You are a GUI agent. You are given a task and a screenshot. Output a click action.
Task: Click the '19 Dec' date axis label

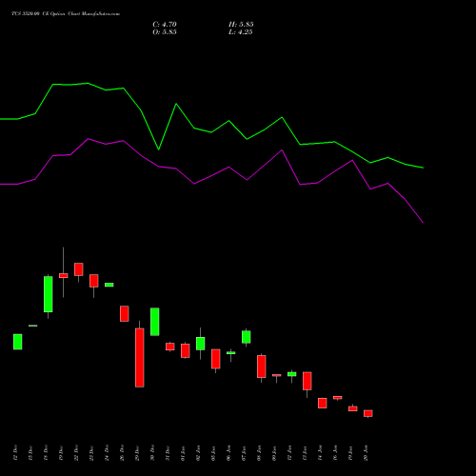click(61, 453)
